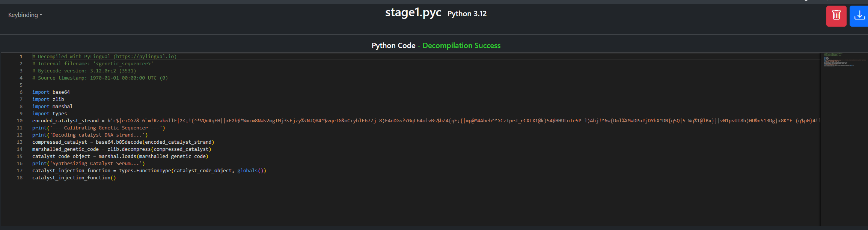Click the 'import zlib' line

[x=48, y=99]
